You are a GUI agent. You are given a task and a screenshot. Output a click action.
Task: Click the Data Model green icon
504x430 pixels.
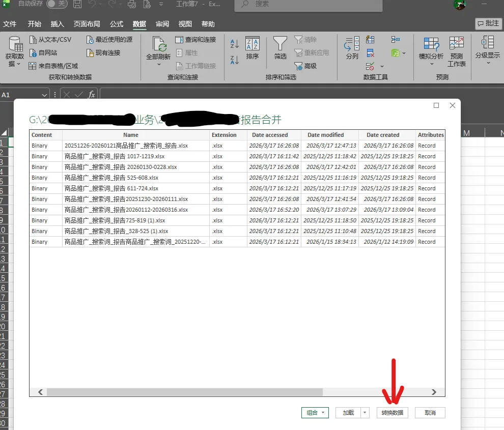396,53
